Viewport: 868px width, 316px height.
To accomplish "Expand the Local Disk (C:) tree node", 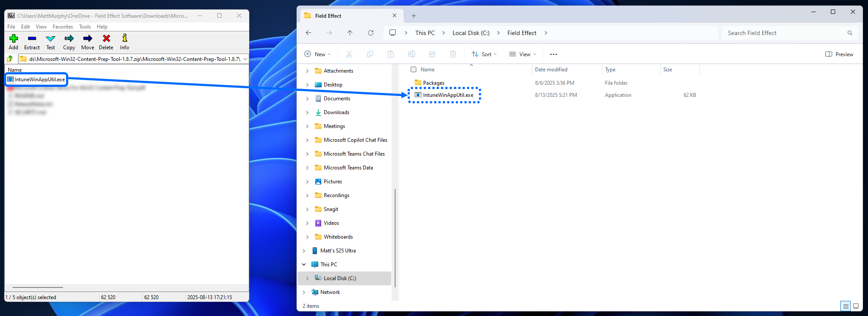I will [307, 278].
